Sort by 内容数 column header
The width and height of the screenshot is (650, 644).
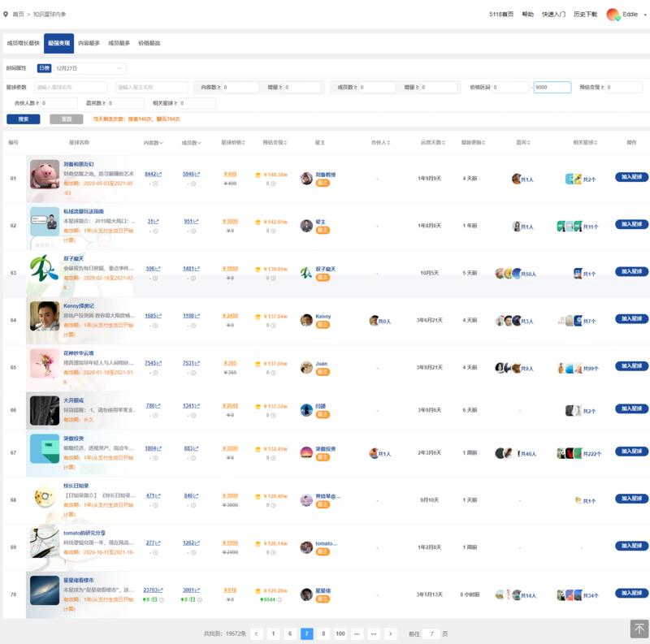click(153, 142)
